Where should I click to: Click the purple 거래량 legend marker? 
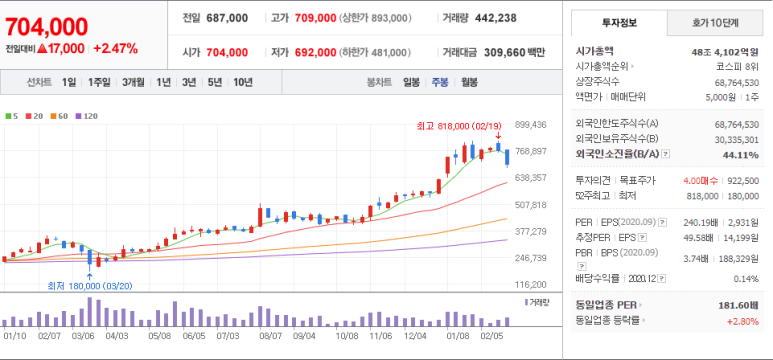point(527,302)
